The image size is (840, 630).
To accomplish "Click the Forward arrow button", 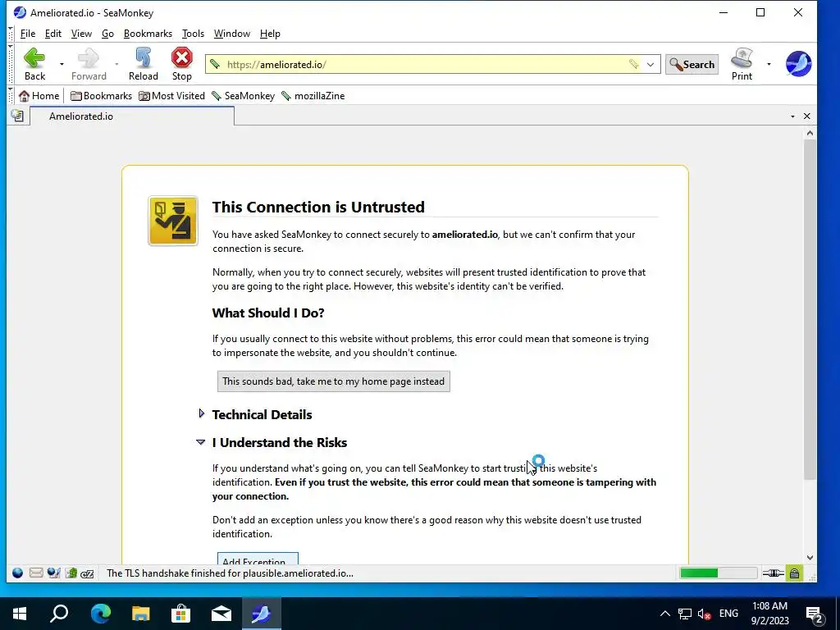I will 89,64.
